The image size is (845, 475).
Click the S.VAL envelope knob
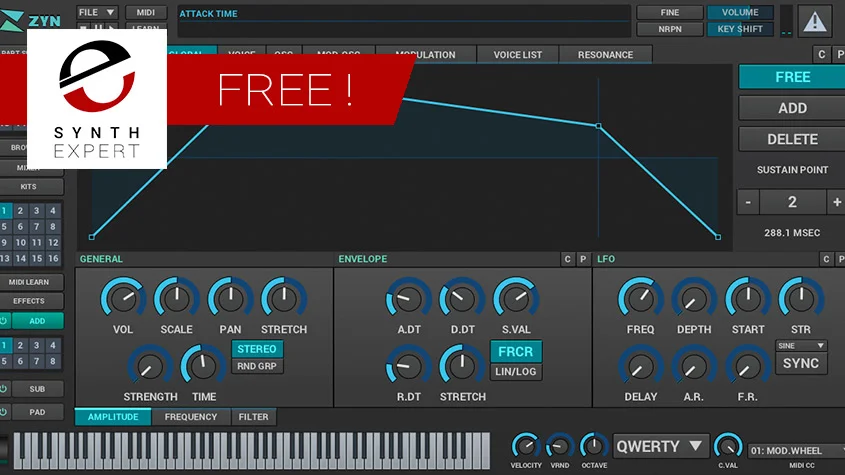[x=516, y=298]
